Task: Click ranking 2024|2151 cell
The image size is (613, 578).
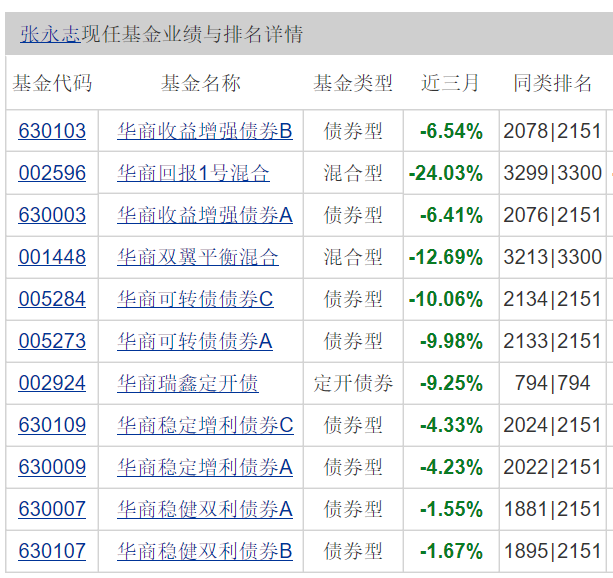Action: pos(552,425)
